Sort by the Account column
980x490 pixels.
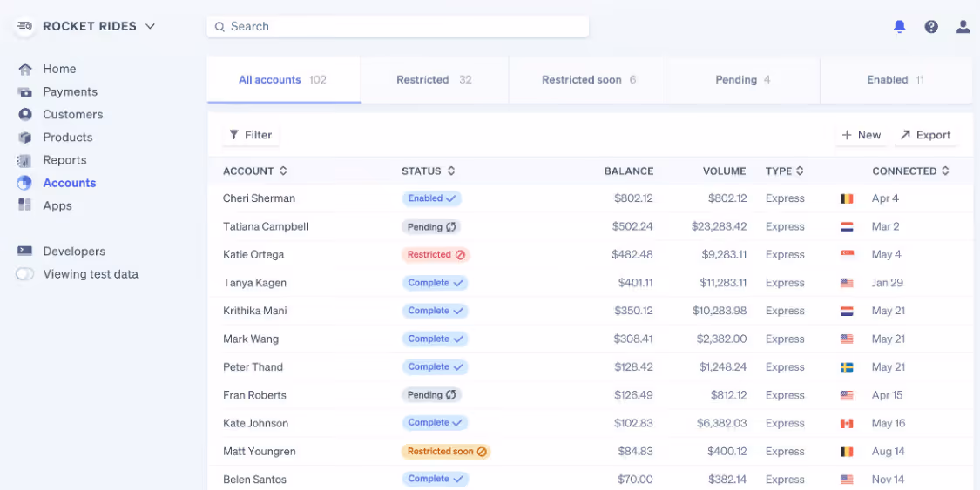(255, 171)
